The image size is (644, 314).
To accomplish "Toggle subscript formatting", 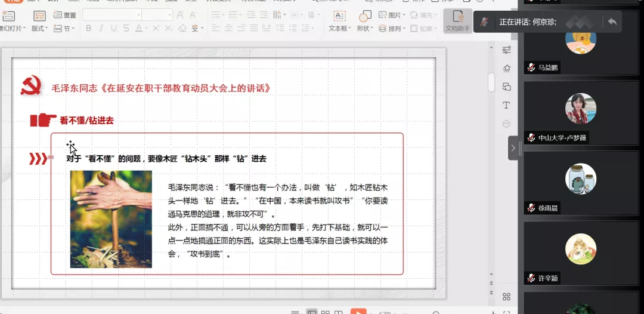I will coord(168,29).
